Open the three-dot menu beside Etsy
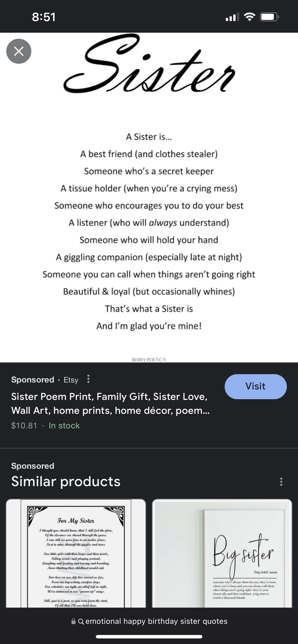298x644 pixels. point(88,379)
